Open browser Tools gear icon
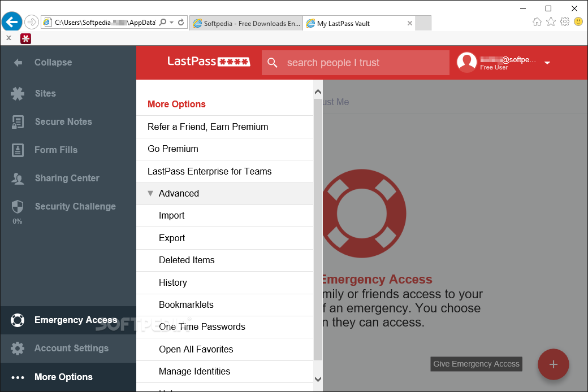The height and width of the screenshot is (392, 588). (565, 21)
